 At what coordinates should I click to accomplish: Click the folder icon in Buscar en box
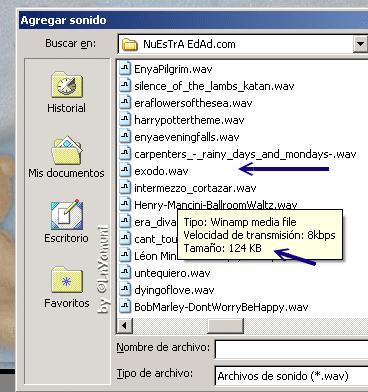pos(130,44)
